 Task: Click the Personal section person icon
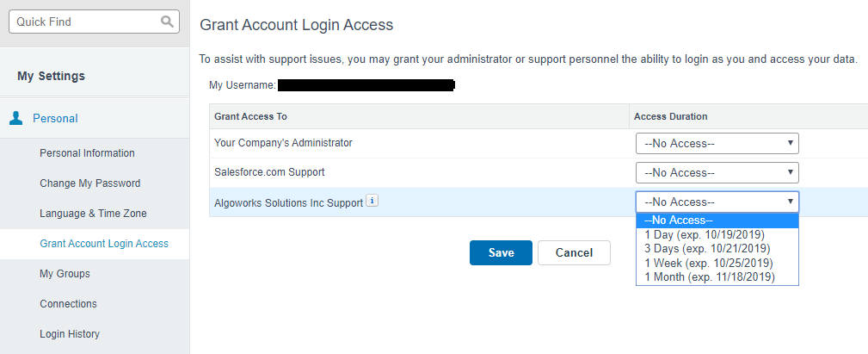[16, 119]
